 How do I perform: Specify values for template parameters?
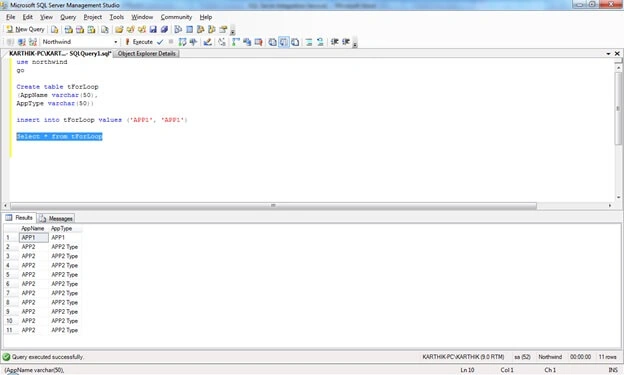pyautogui.click(x=222, y=42)
